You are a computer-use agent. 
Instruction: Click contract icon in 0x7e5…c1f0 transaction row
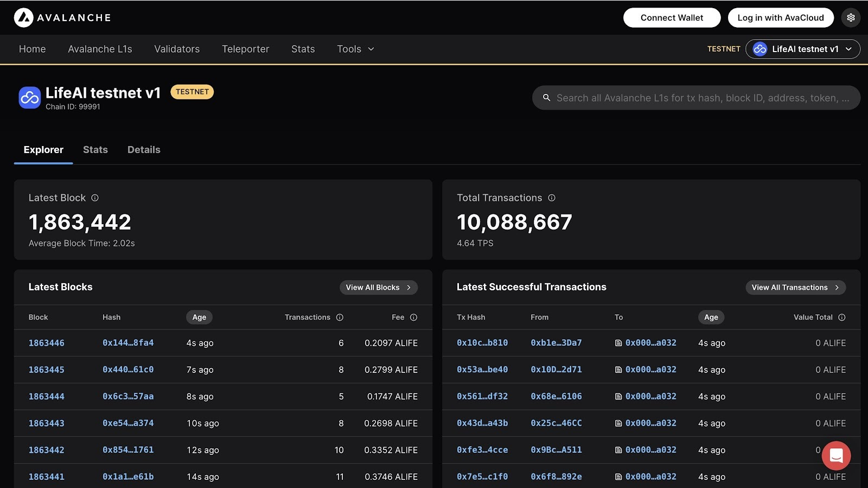click(618, 477)
